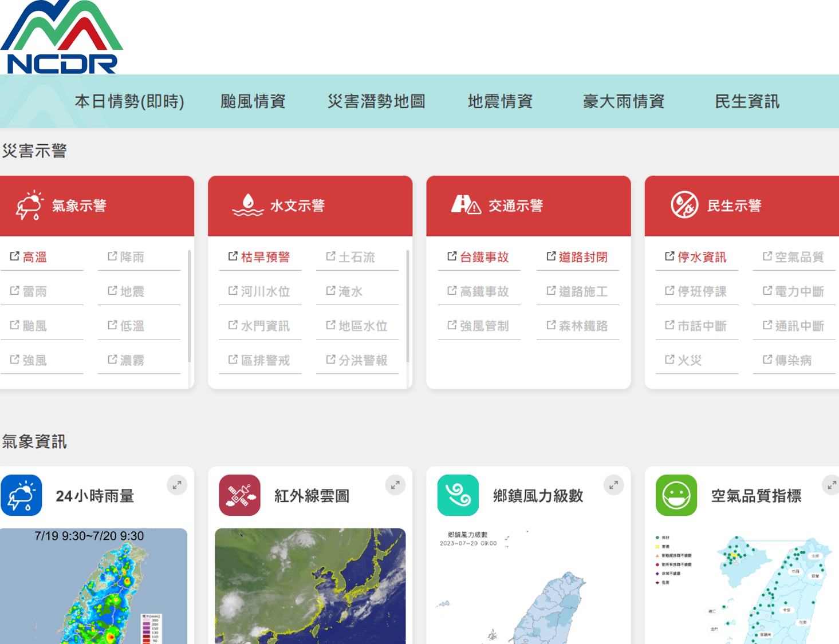
Task: Click the 氣象示警 weather cloud icon
Action: coord(29,206)
